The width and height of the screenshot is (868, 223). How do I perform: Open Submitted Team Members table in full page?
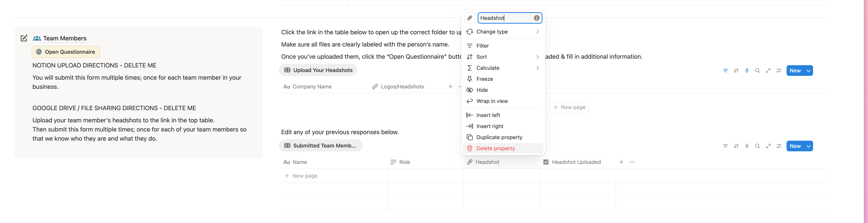point(768,146)
